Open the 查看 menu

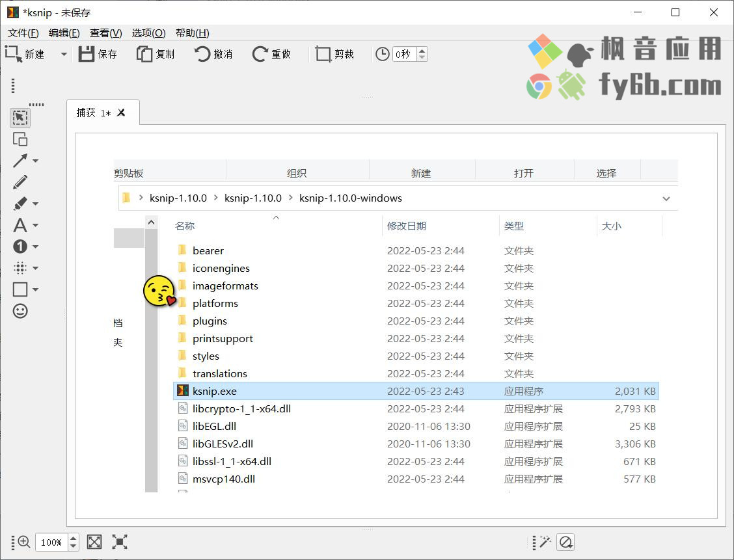(106, 33)
